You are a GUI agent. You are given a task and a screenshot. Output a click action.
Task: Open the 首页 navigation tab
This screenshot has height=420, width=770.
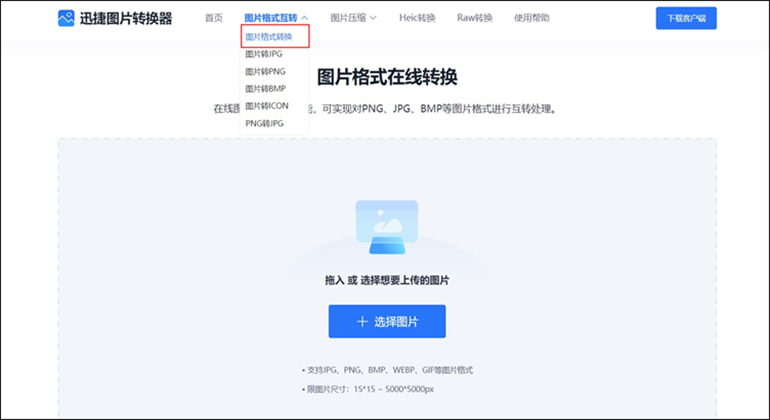click(x=214, y=18)
